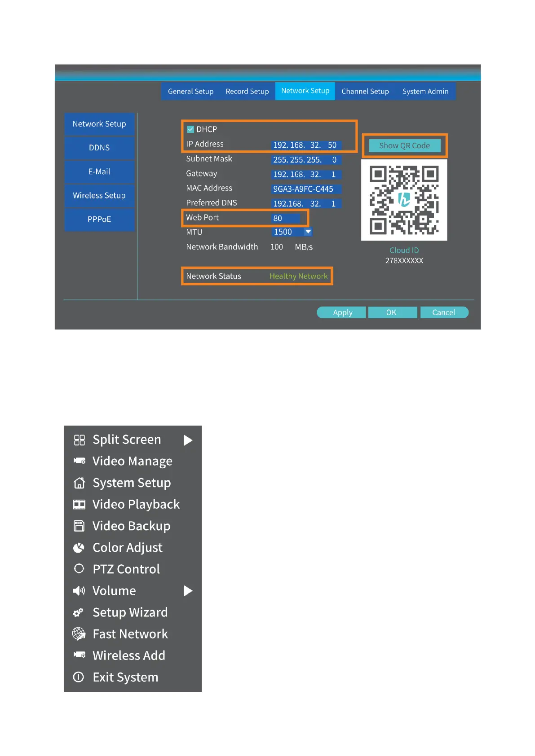Image resolution: width=535 pixels, height=756 pixels.
Task: Click the Web Port value field
Action: point(286,218)
